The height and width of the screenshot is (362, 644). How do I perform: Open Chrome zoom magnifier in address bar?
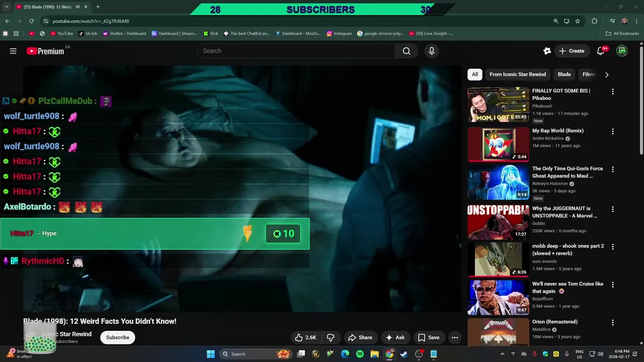(x=556, y=21)
